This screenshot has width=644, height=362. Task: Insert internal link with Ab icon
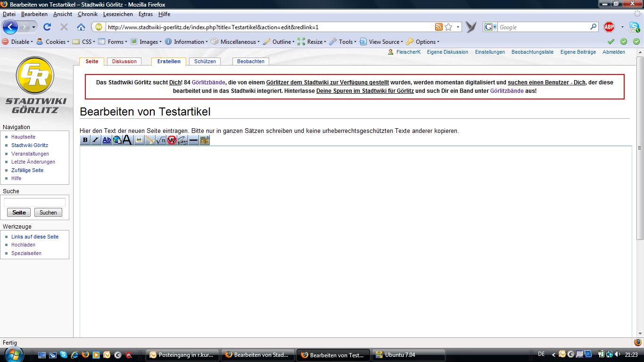(x=107, y=140)
